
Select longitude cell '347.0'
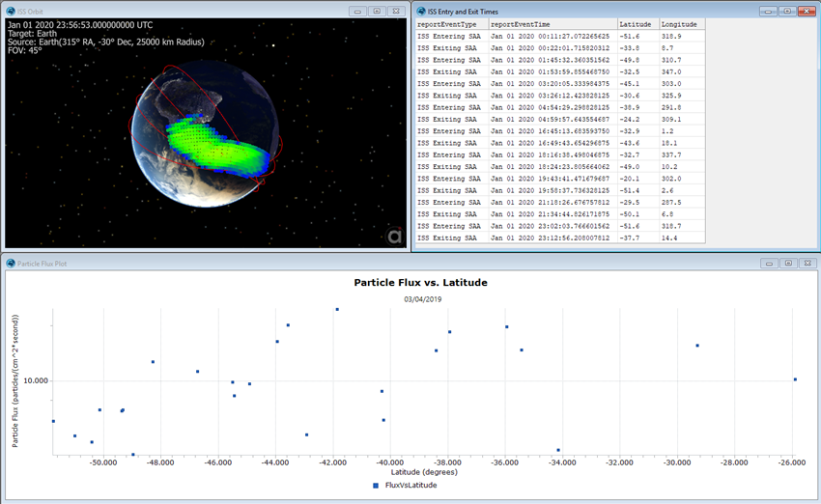[682, 71]
